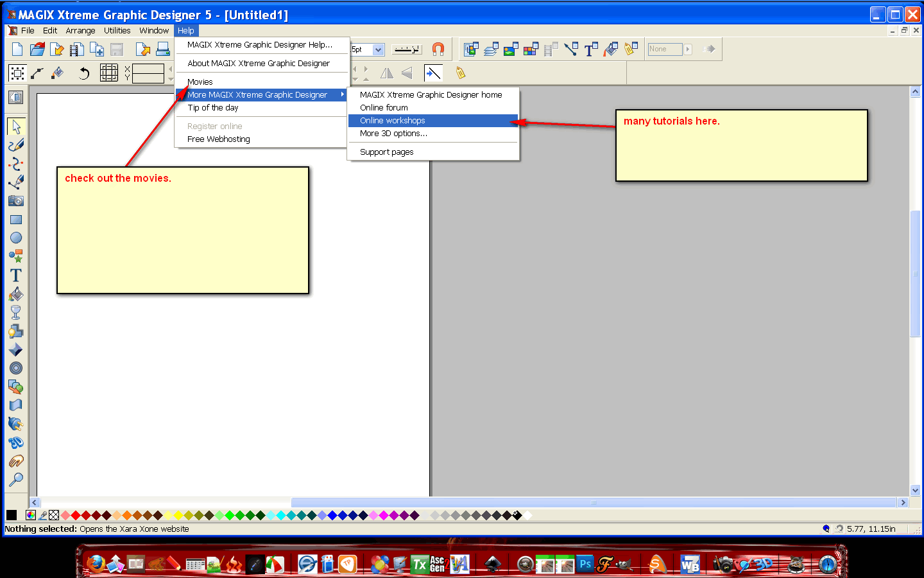Image resolution: width=924 pixels, height=578 pixels.
Task: Click the arrow beside the None name field
Action: (x=688, y=49)
